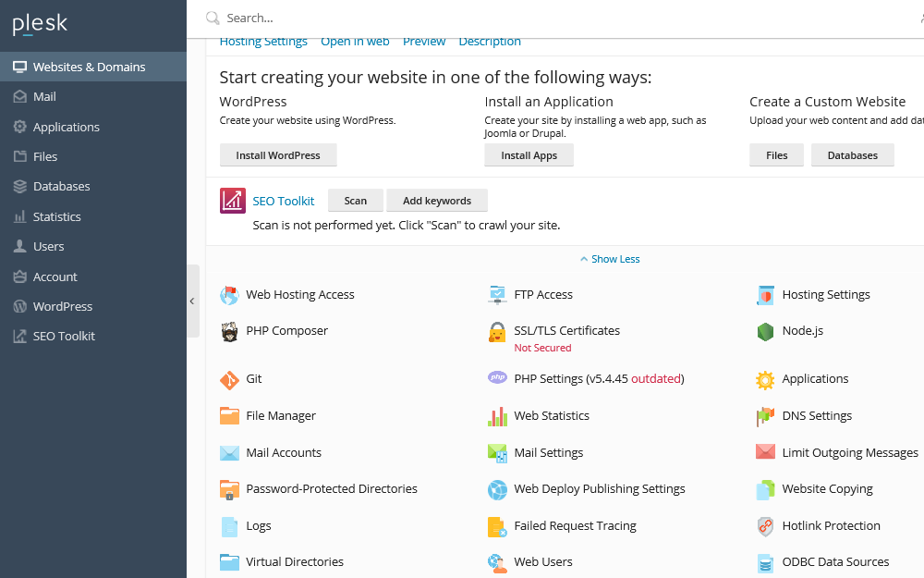
Task: Open Account in the sidebar
Action: click(93, 277)
